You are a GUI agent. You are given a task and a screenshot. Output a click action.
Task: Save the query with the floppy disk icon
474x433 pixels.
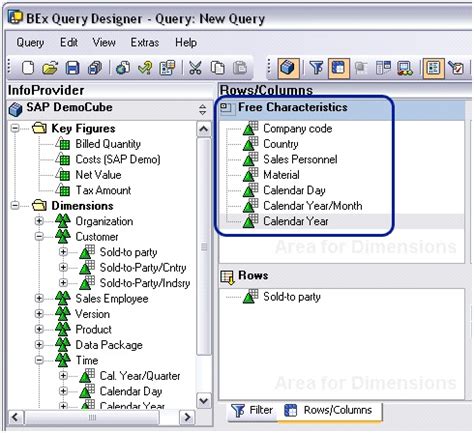click(x=72, y=68)
